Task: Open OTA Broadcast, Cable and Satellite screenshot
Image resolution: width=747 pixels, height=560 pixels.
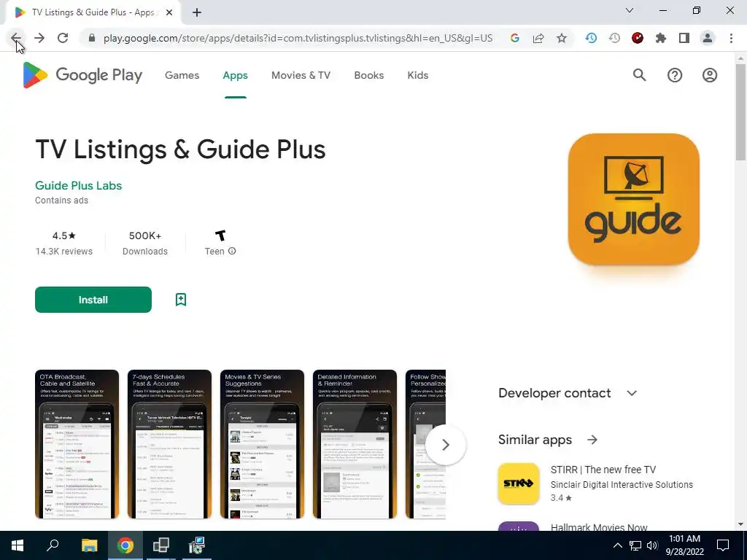Action: [77, 444]
